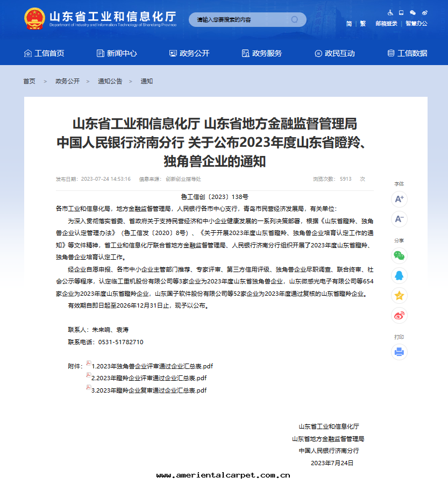The height and width of the screenshot is (484, 448).
Task: Click the search magnifier icon
Action: coord(294,19)
